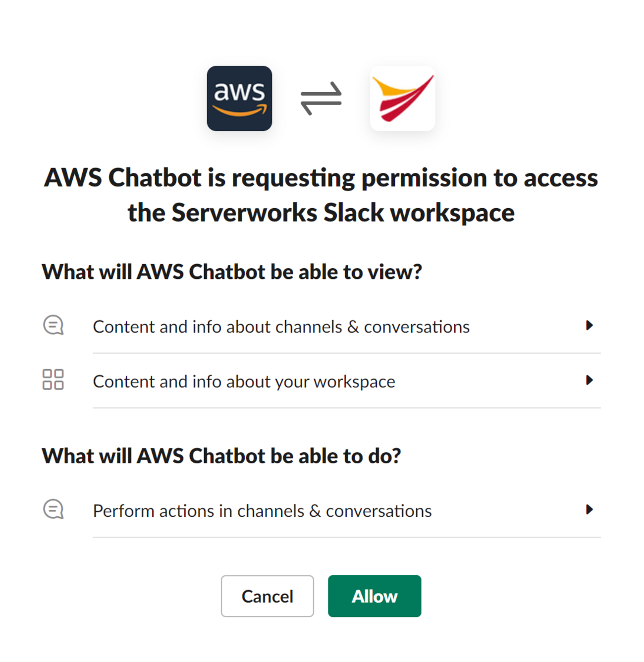The image size is (644, 662).
Task: Click divider line under Perform actions row
Action: point(346,537)
